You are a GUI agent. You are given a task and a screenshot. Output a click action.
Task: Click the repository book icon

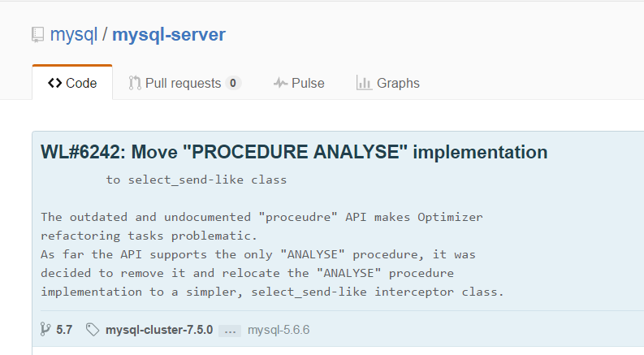[37, 35]
